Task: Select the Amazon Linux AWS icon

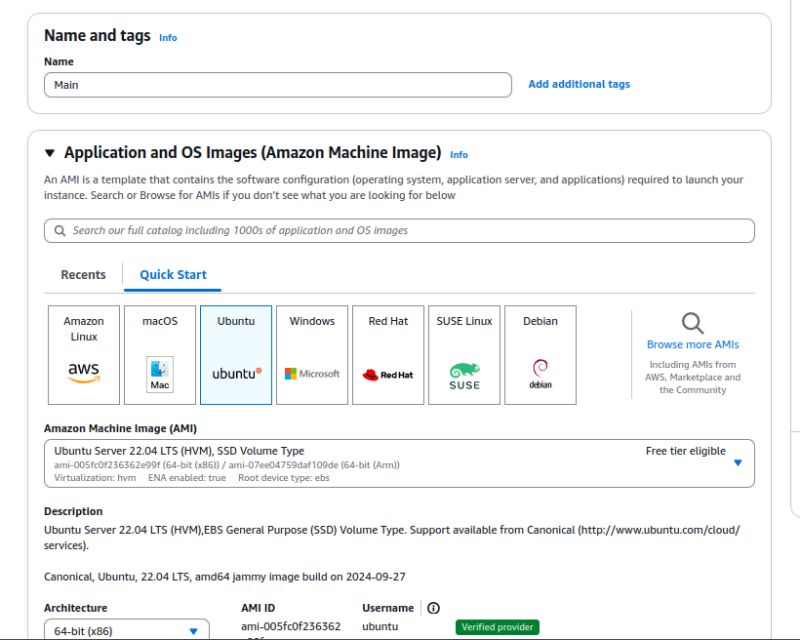Action: (82, 371)
